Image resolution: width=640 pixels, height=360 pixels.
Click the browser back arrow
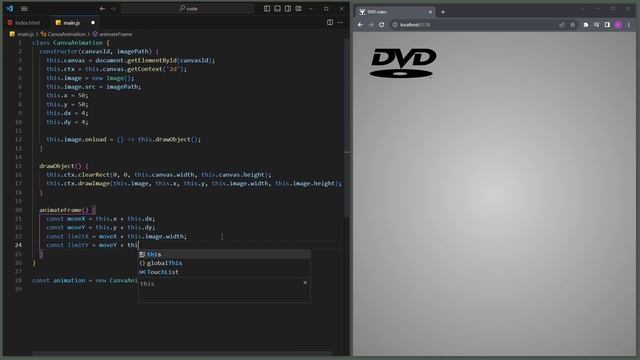(360, 25)
